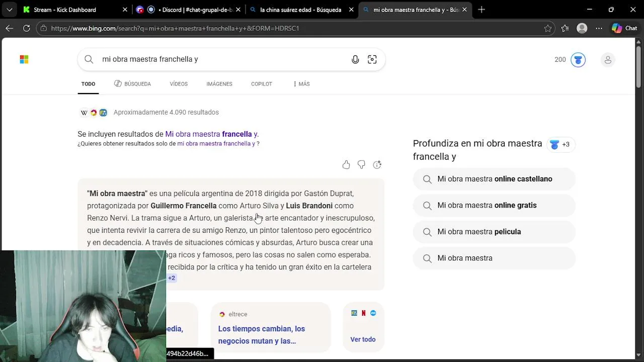
Task: Click the search magnifier icon in Bing box
Action: 89,59
